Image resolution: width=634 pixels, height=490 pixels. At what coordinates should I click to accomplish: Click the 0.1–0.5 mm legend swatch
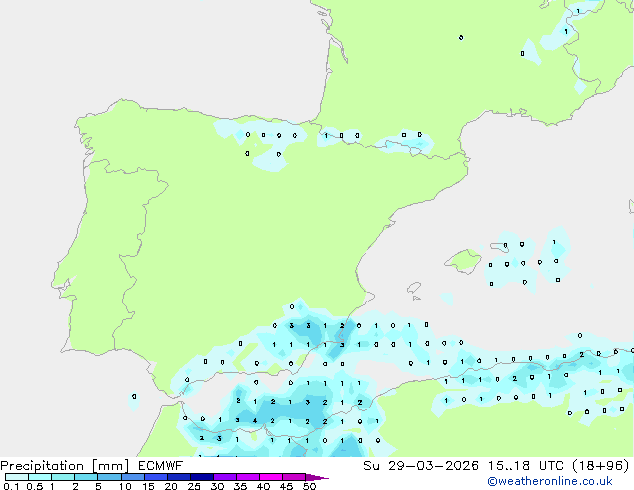pos(17,477)
